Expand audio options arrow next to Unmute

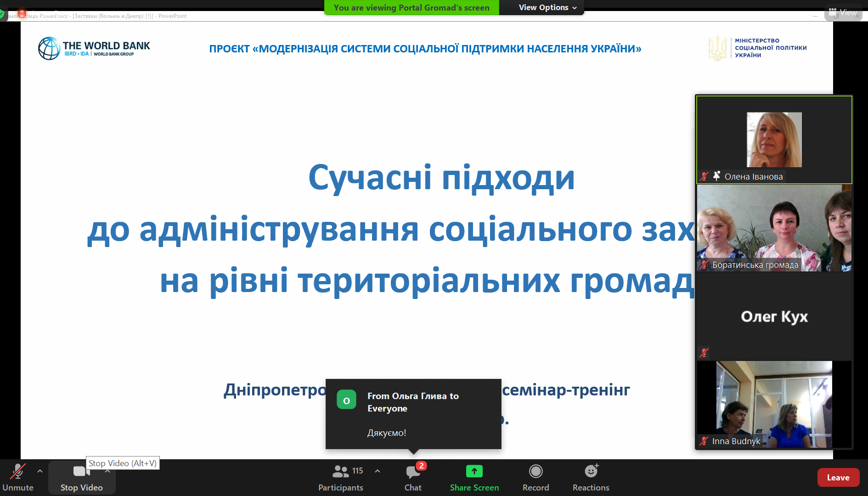click(40, 471)
